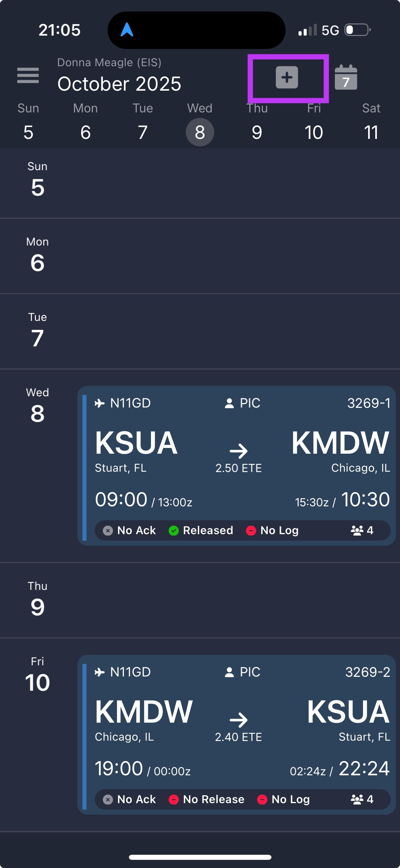Screen dimensions: 400x868
Task: Tap the location arrow in status bar
Action: (x=127, y=30)
